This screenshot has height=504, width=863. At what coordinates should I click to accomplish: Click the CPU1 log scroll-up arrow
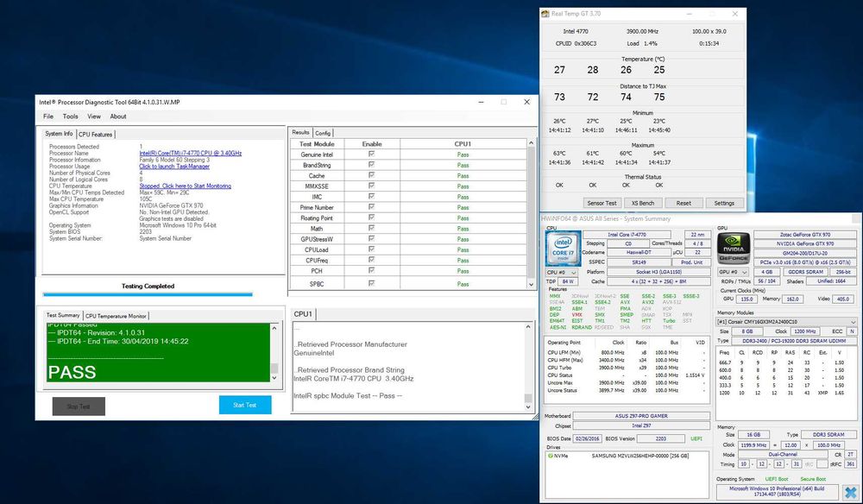tap(528, 327)
